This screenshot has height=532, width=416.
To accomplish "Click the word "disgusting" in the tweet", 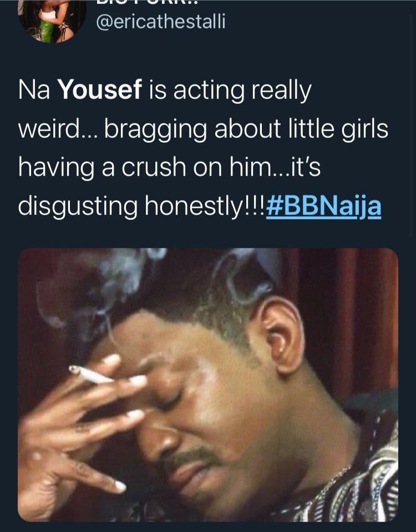I will coord(77,206).
